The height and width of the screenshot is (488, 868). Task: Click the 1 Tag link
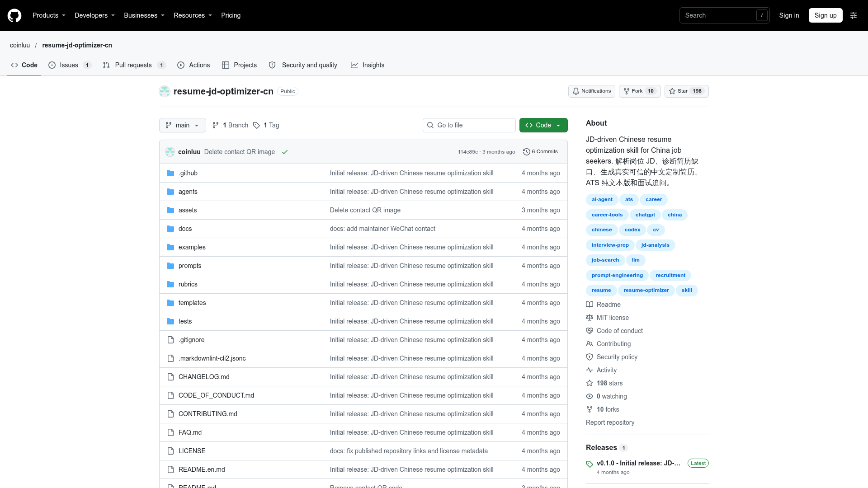pos(266,125)
